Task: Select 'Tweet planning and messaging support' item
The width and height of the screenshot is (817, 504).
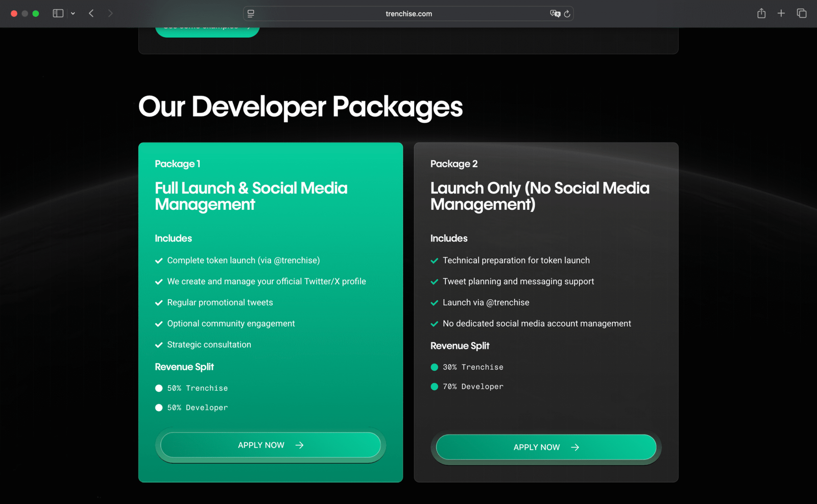Action: click(518, 281)
